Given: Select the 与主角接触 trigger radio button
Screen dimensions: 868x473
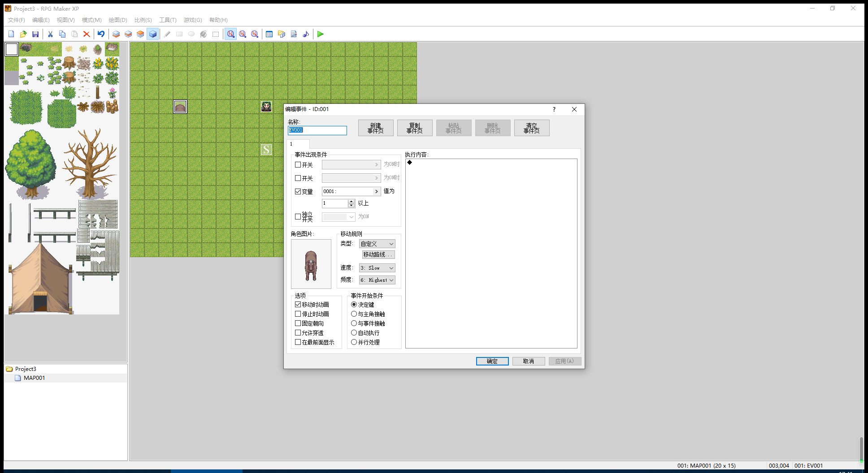Looking at the screenshot, I should 354,314.
